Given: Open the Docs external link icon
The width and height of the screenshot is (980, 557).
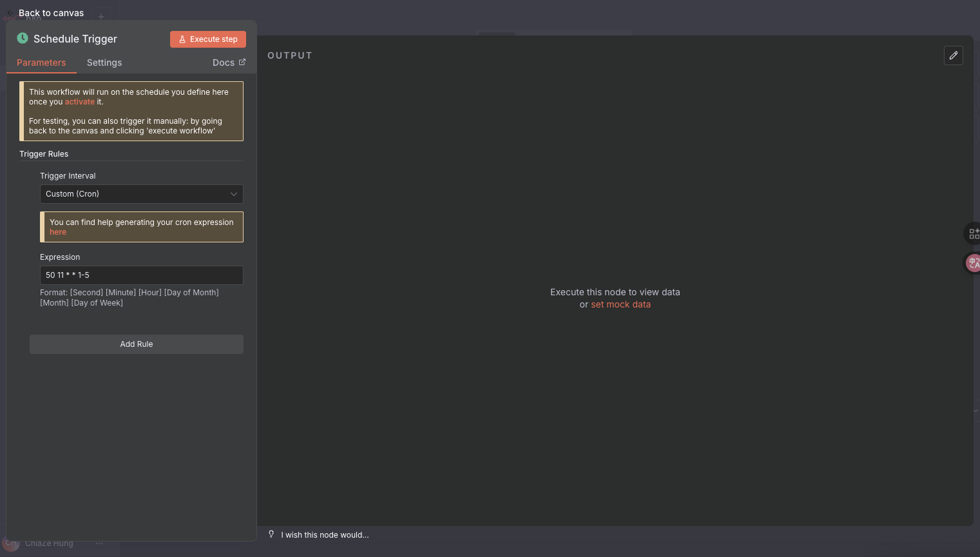Looking at the screenshot, I should coord(242,62).
